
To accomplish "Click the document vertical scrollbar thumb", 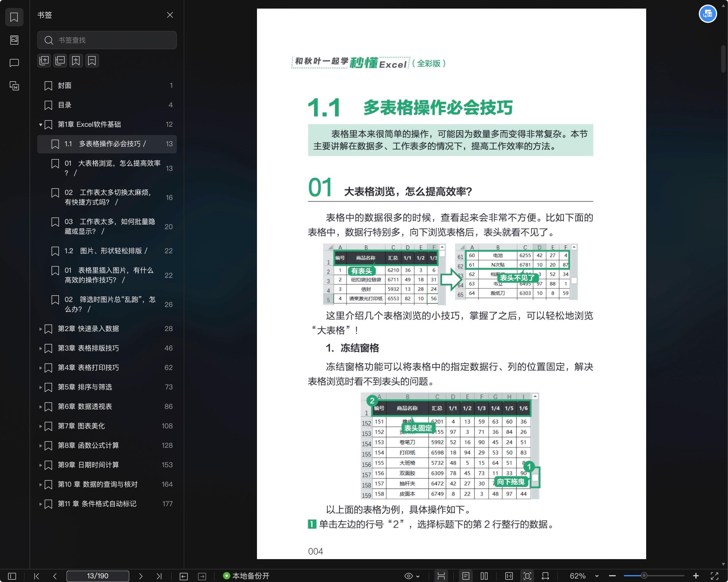I will pyautogui.click(x=723, y=59).
